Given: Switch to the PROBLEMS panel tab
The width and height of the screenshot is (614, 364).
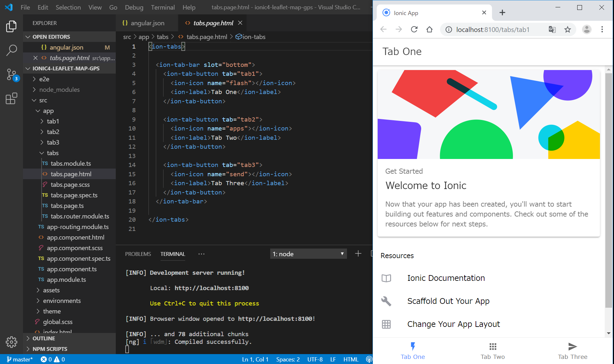Looking at the screenshot, I should point(138,254).
